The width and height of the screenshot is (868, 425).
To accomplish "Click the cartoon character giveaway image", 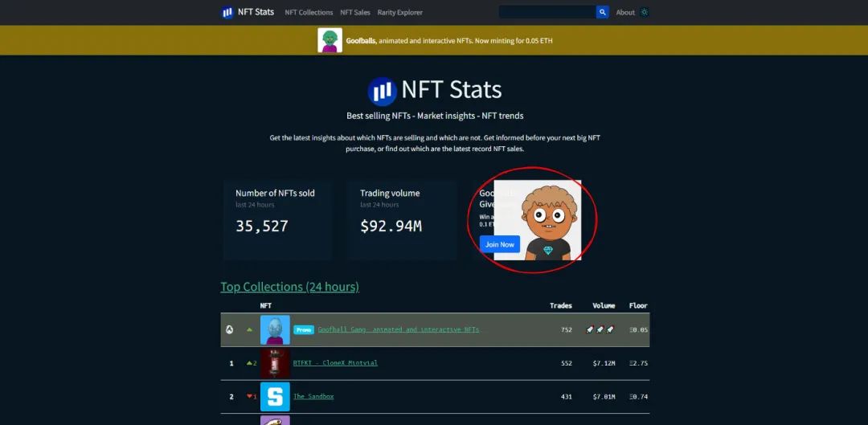I will [x=538, y=219].
